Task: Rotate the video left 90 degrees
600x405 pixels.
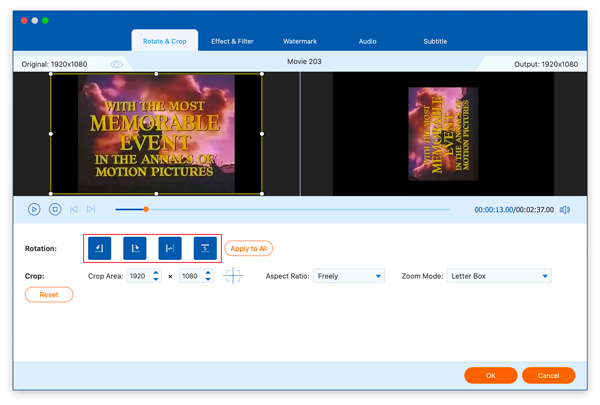Action: pos(99,248)
